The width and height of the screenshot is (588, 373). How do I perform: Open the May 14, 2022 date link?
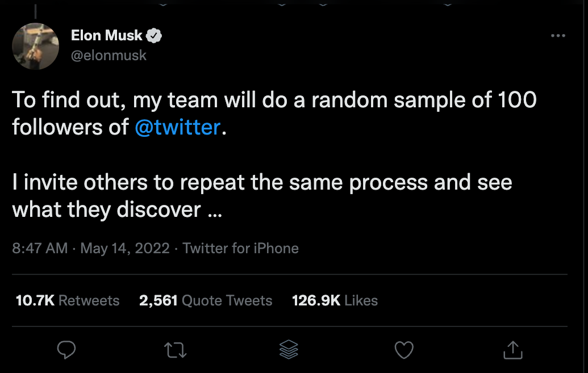click(x=125, y=248)
